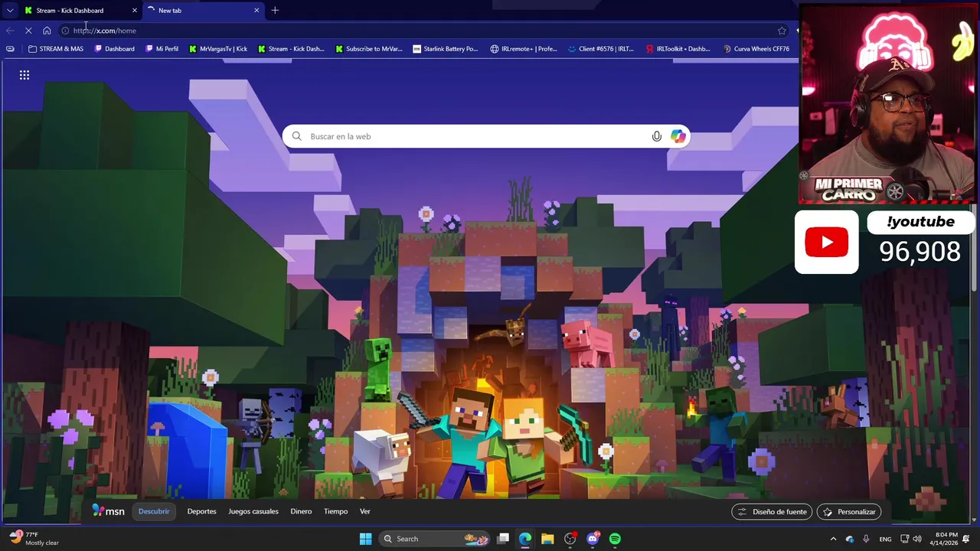This screenshot has width=980, height=551.
Task: Switch the ENG input language
Action: coord(885,539)
